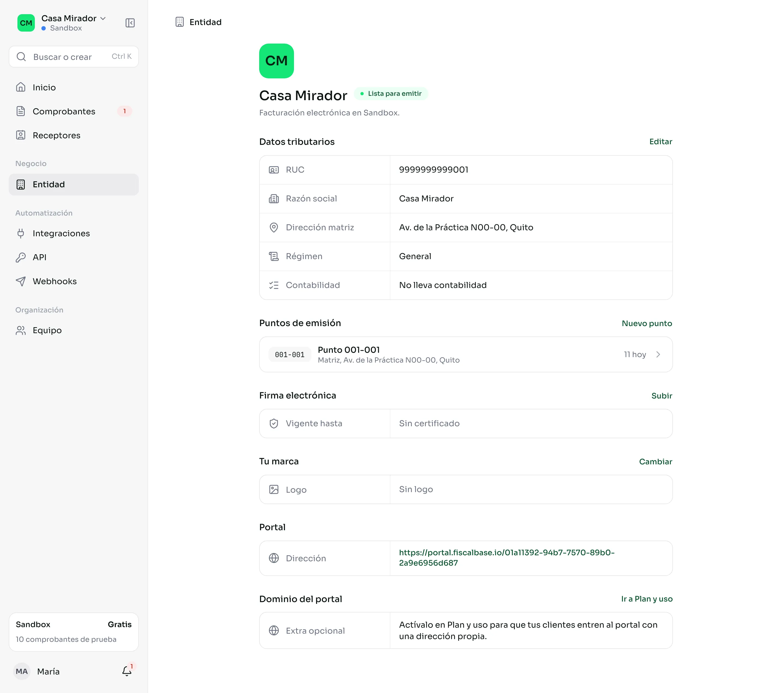Click the Entidad breadcrumb building icon
Viewport: 784px width, 693px height.
pyautogui.click(x=179, y=22)
